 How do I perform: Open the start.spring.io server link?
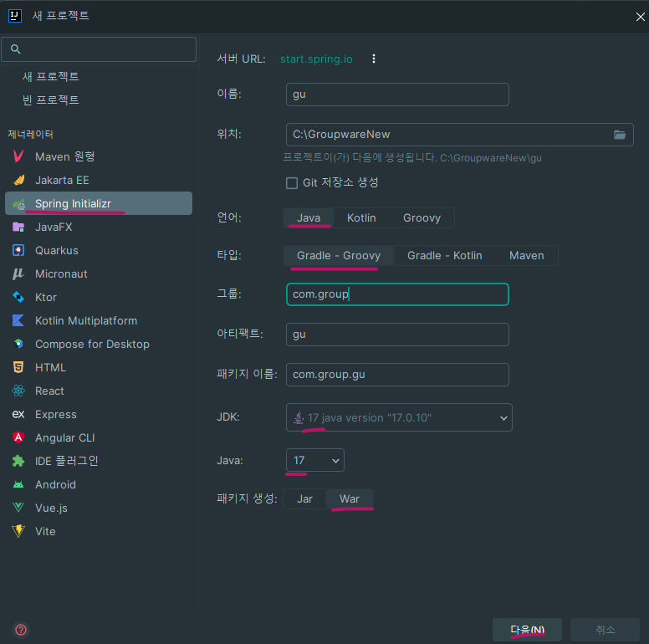(316, 59)
